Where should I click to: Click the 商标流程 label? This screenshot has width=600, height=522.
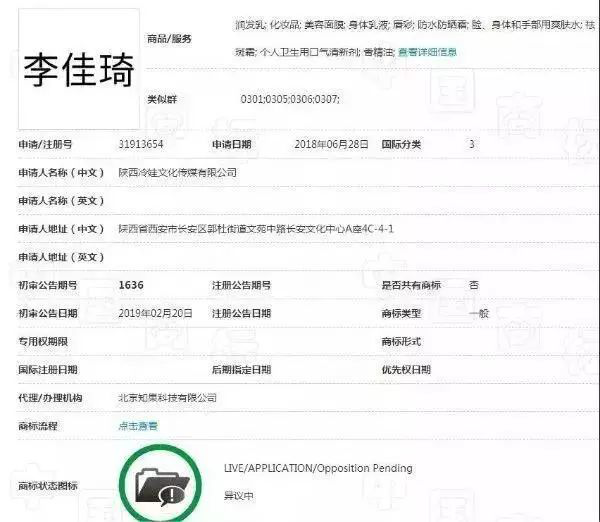click(38, 426)
